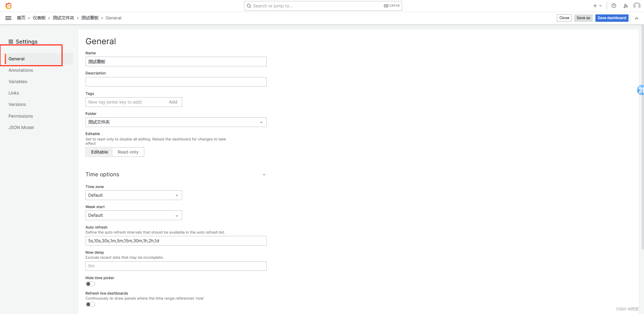Select the Editable option
This screenshot has height=314, width=644.
point(100,152)
